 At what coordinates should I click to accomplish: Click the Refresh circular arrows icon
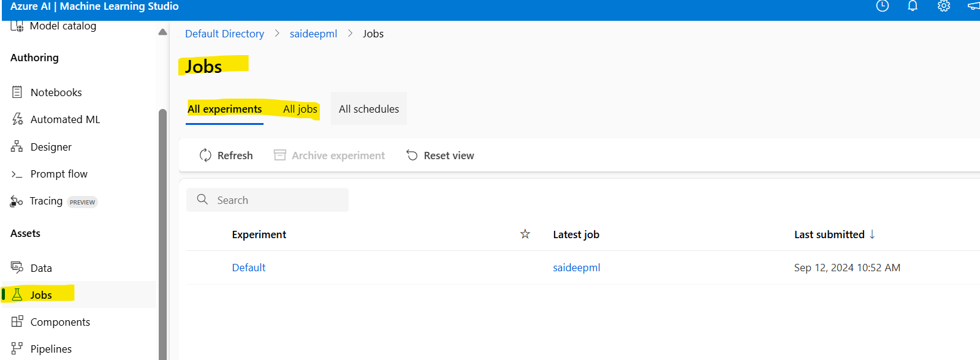(x=205, y=156)
